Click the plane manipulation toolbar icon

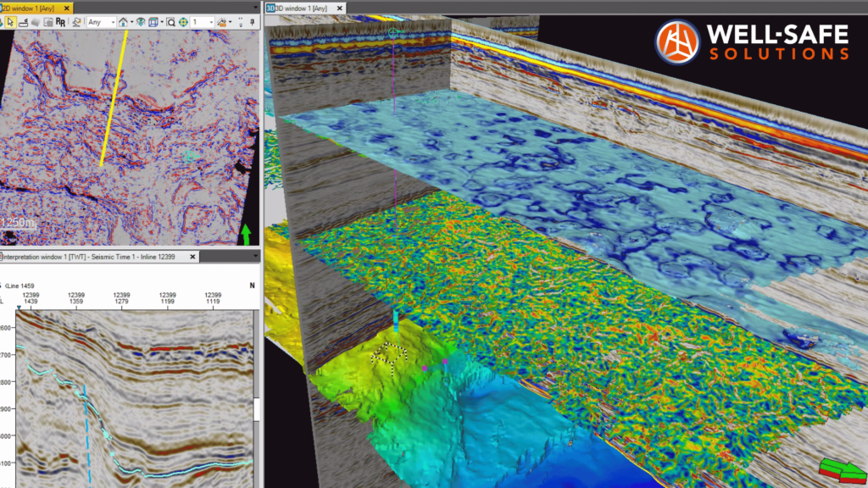35,24
